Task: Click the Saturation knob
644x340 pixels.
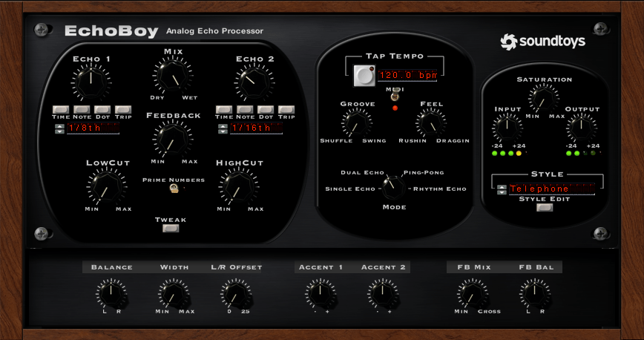Action: (x=544, y=97)
